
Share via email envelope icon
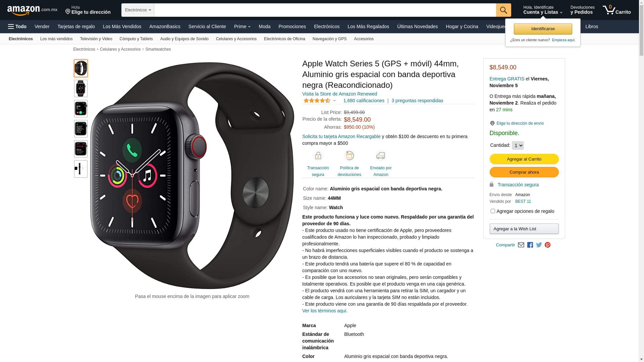[x=521, y=245]
